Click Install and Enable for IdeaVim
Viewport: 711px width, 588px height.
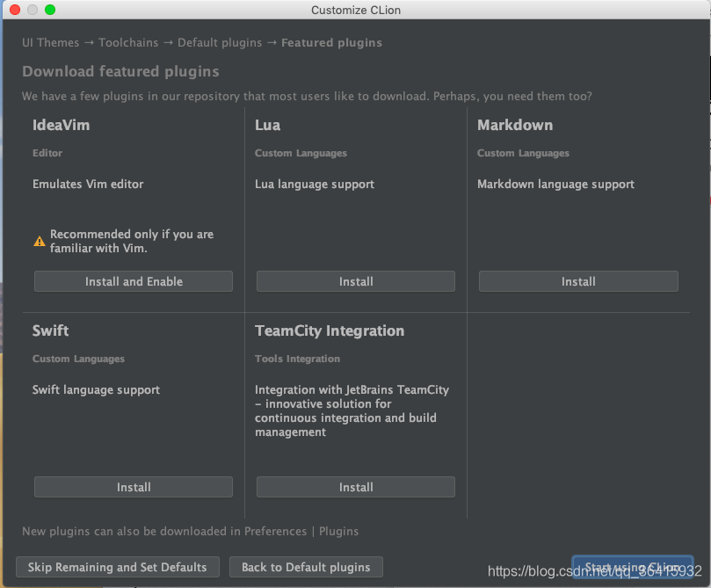tap(134, 281)
